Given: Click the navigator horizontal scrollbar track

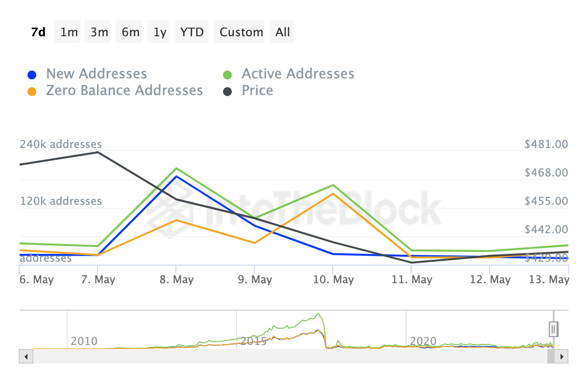Looking at the screenshot, I should pyautogui.click(x=289, y=356).
